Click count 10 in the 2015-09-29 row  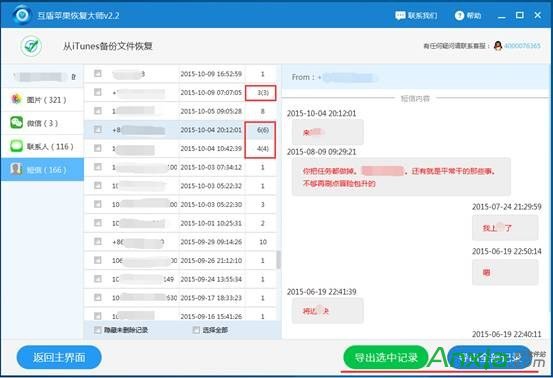(x=263, y=242)
